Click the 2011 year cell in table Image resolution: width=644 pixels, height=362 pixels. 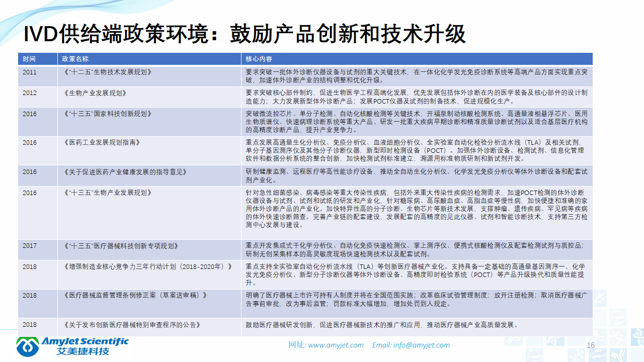(x=28, y=72)
